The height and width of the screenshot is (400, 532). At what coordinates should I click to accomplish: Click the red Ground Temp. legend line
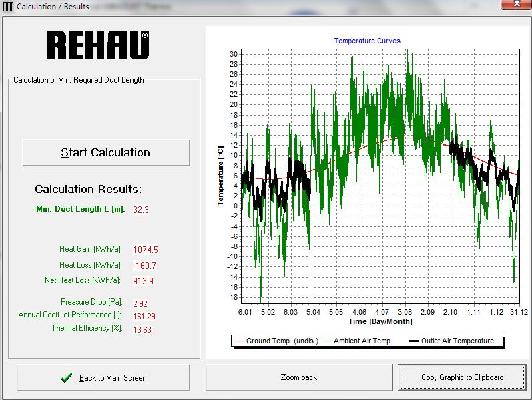[x=239, y=341]
